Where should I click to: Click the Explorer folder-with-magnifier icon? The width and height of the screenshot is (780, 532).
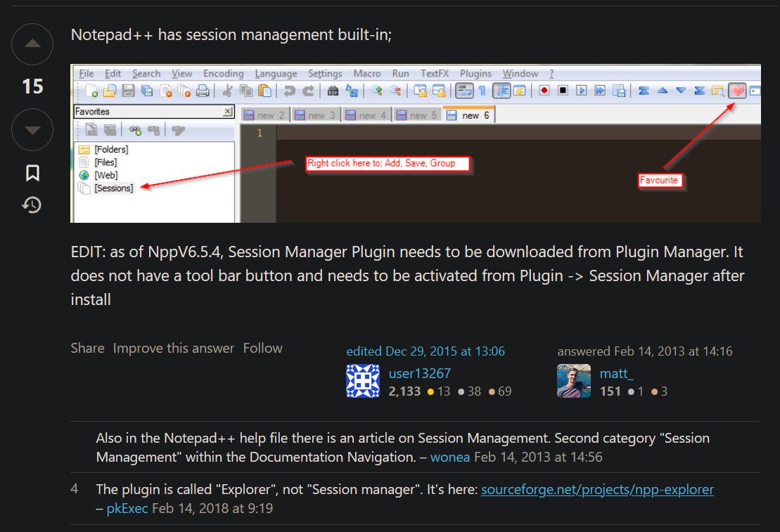coord(718,91)
